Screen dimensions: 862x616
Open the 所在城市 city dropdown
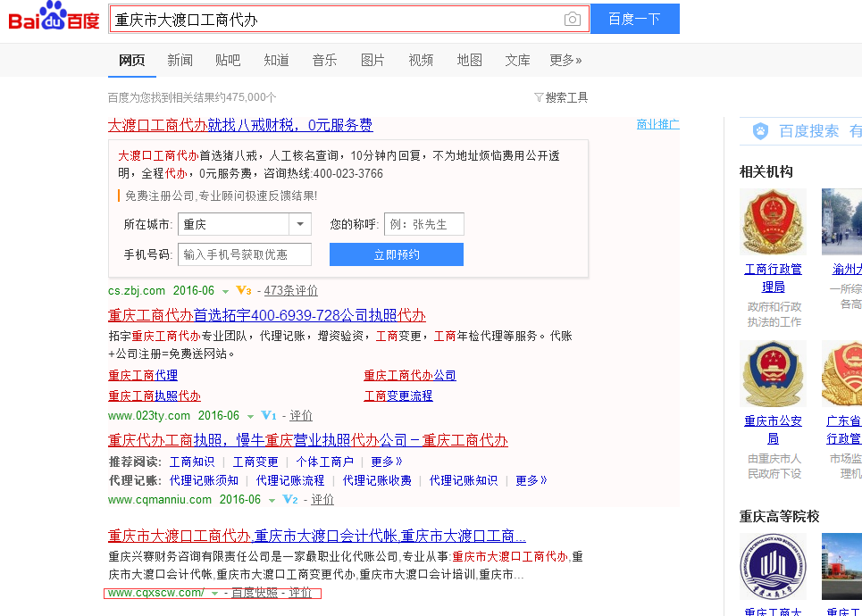coord(301,224)
